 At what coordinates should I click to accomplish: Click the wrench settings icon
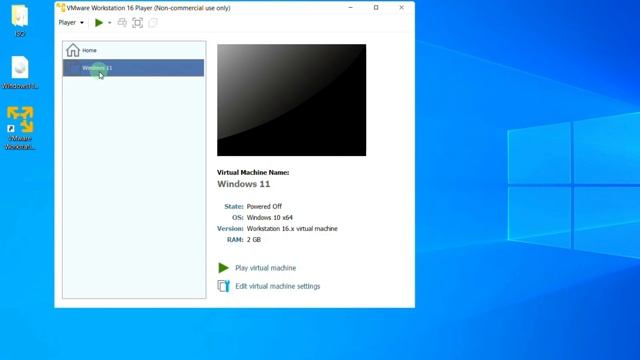[223, 286]
